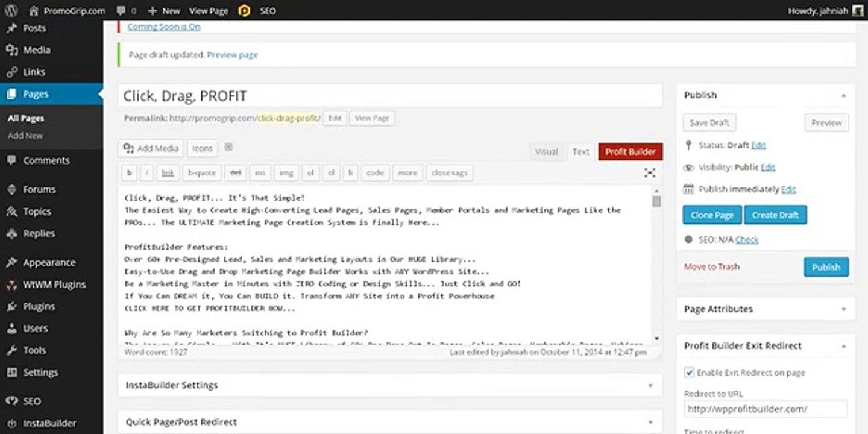Click the Users person icon
This screenshot has width=868, height=434.
11,329
